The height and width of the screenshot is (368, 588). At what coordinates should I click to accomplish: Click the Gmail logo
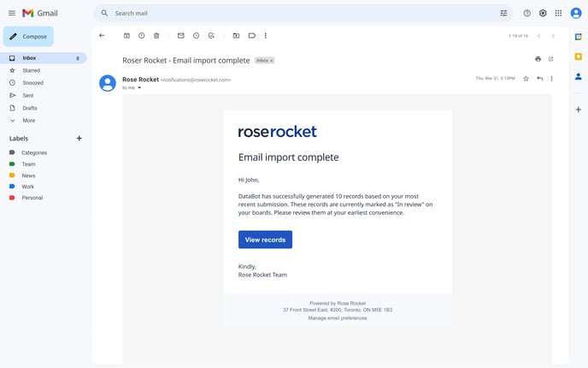pyautogui.click(x=40, y=13)
